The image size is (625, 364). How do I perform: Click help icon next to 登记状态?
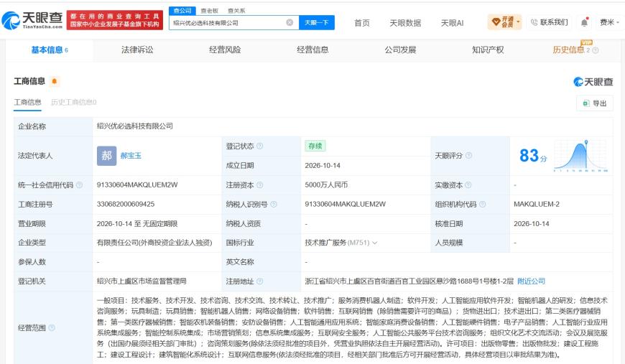tap(259, 146)
